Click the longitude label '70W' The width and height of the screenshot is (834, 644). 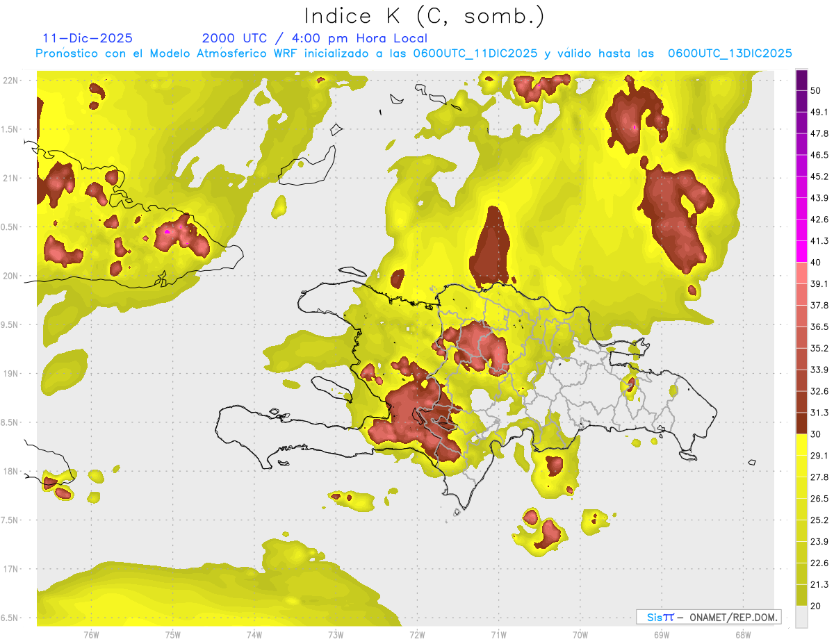tap(580, 635)
